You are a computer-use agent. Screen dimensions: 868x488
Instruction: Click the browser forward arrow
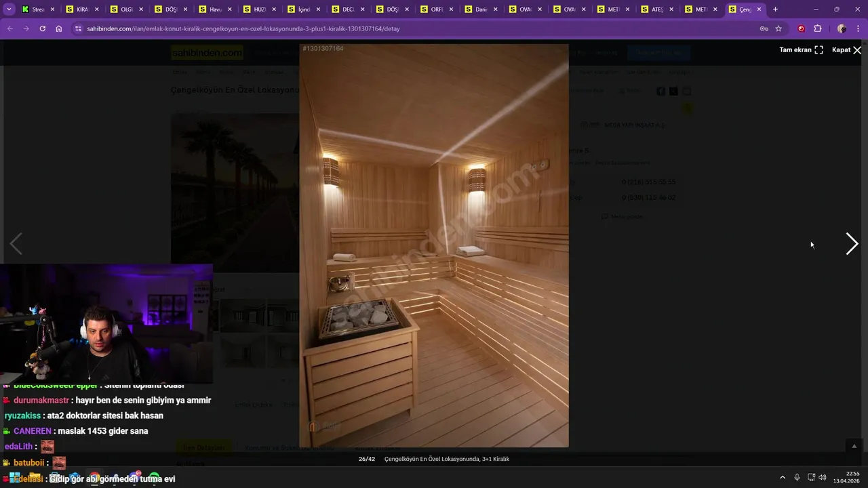click(x=26, y=28)
